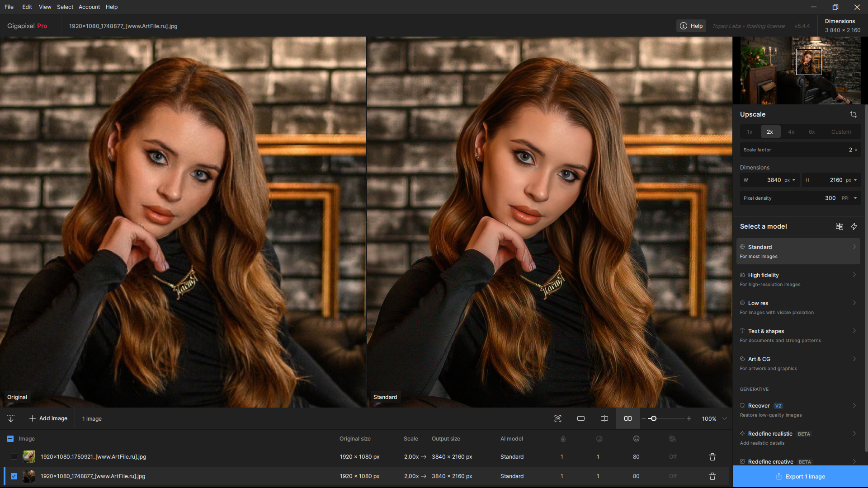The width and height of the screenshot is (868, 488).
Task: Collapse the image list panel icon
Action: (11, 418)
